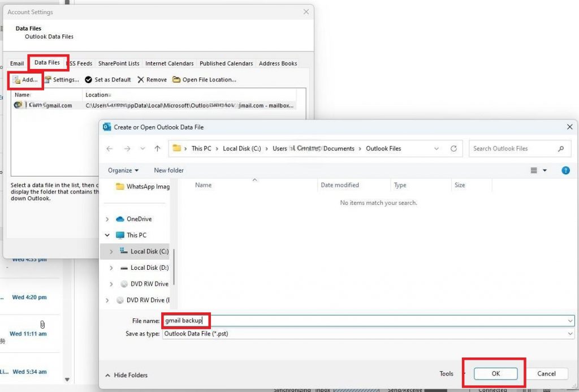The image size is (579, 392).
Task: Go back in the file dialog
Action: point(109,149)
